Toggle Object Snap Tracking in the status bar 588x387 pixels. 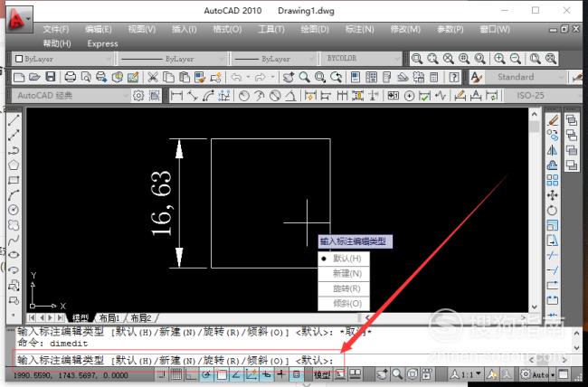pos(236,374)
